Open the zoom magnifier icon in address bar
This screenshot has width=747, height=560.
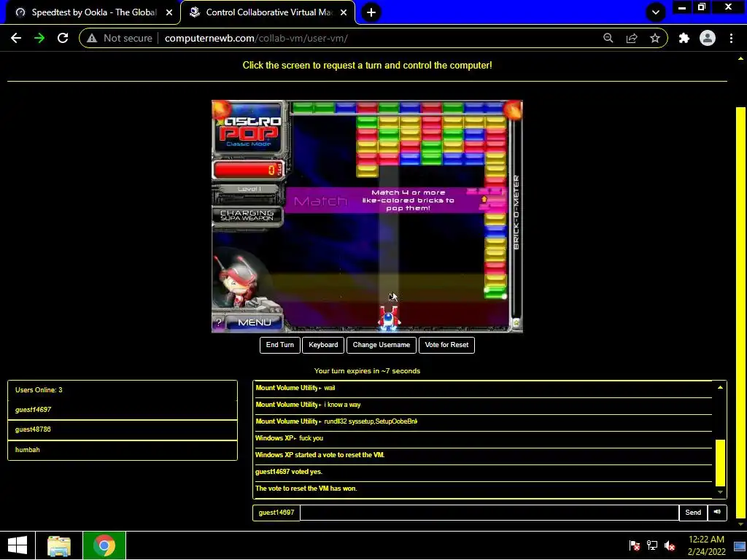point(608,38)
